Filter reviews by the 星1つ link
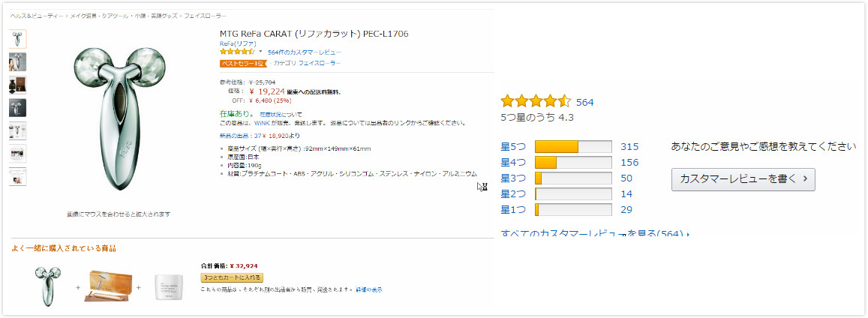Viewport: 868px width, 318px height. pos(514,210)
